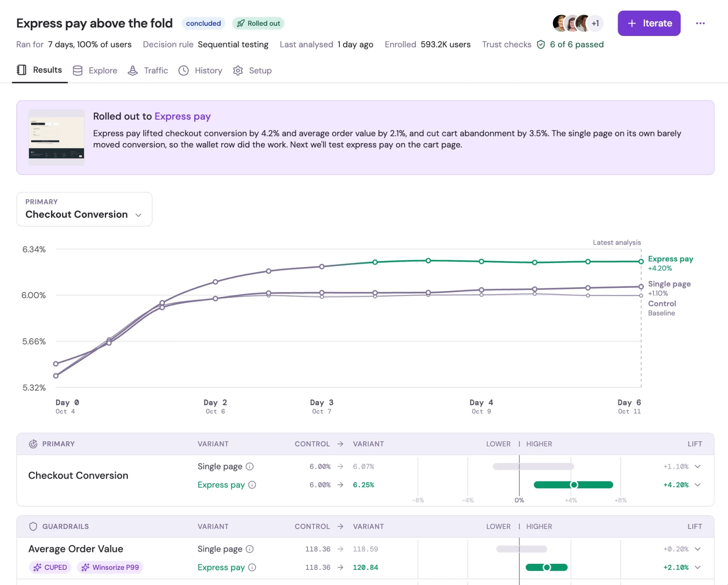The image size is (728, 585).
Task: Click the 593.2K users enrolled value
Action: [446, 45]
